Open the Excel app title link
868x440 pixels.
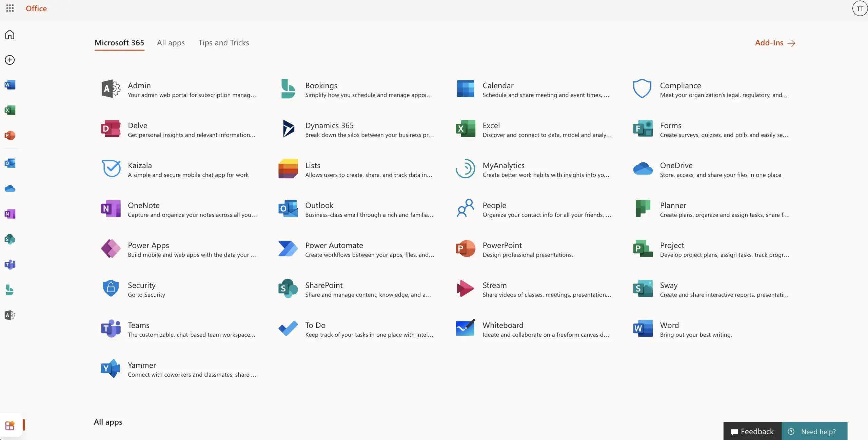tap(491, 125)
